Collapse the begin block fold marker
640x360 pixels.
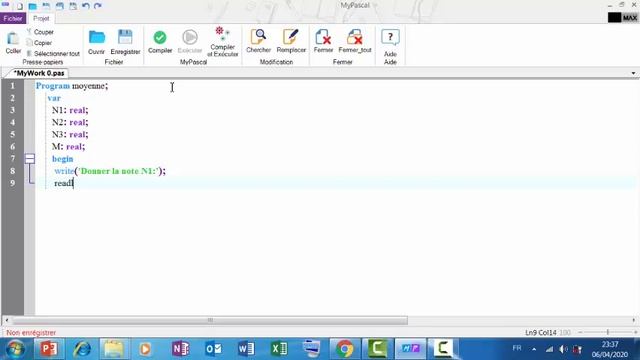[x=30, y=158]
